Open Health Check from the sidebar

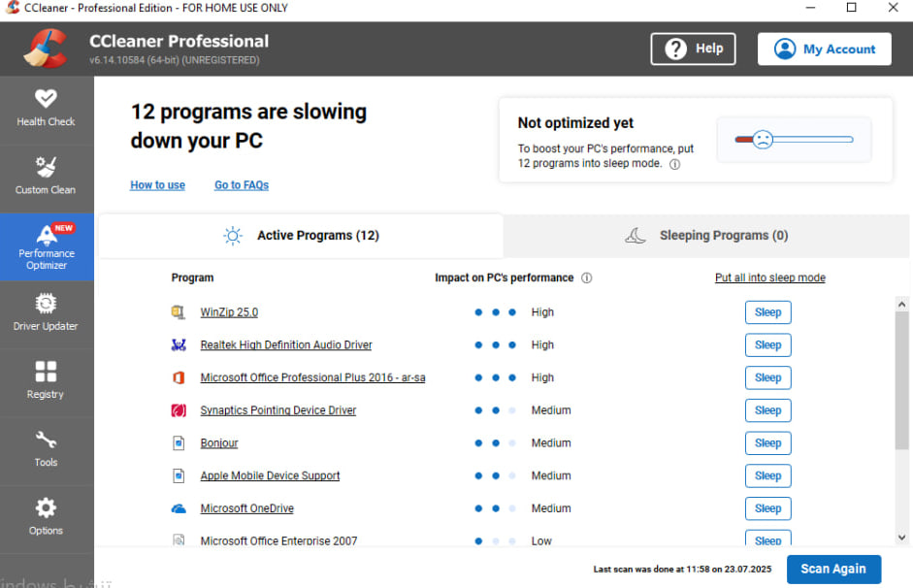pos(46,111)
